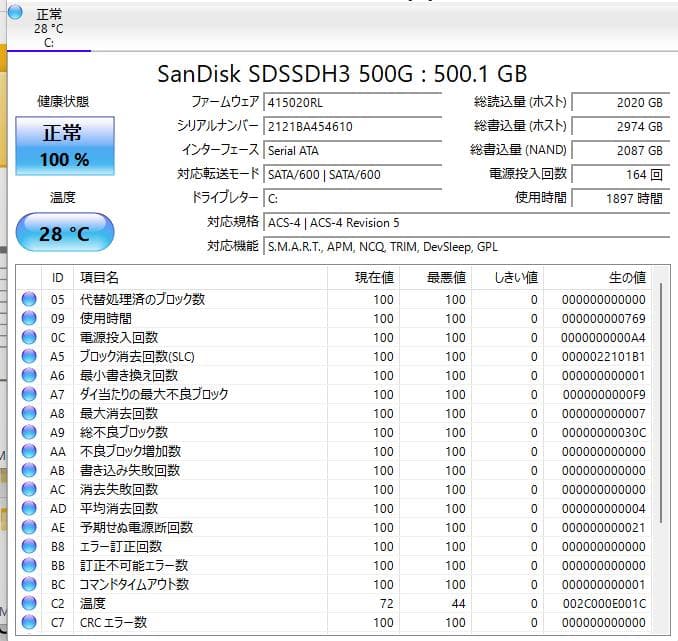Click raw value 0000022101B1
The height and width of the screenshot is (641, 678).
click(604, 356)
